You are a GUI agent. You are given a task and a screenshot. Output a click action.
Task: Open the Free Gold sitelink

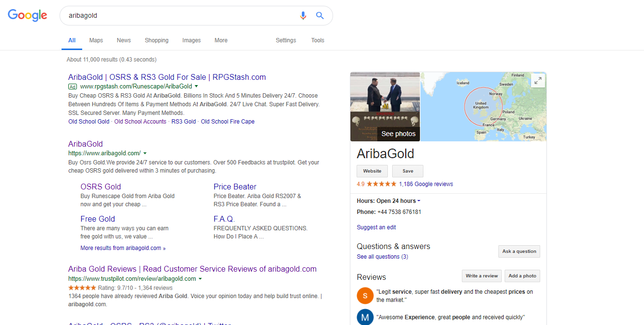pyautogui.click(x=98, y=219)
